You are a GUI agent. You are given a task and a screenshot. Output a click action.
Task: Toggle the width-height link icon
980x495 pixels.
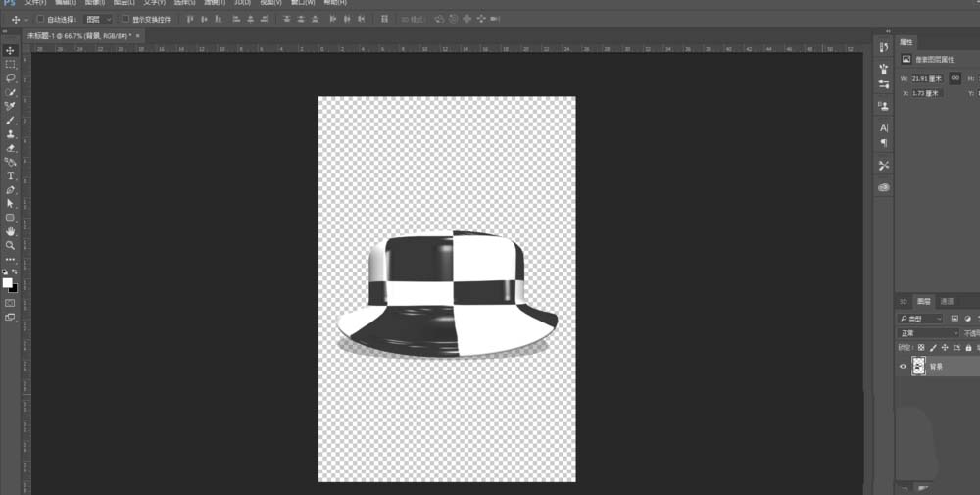[x=955, y=78]
